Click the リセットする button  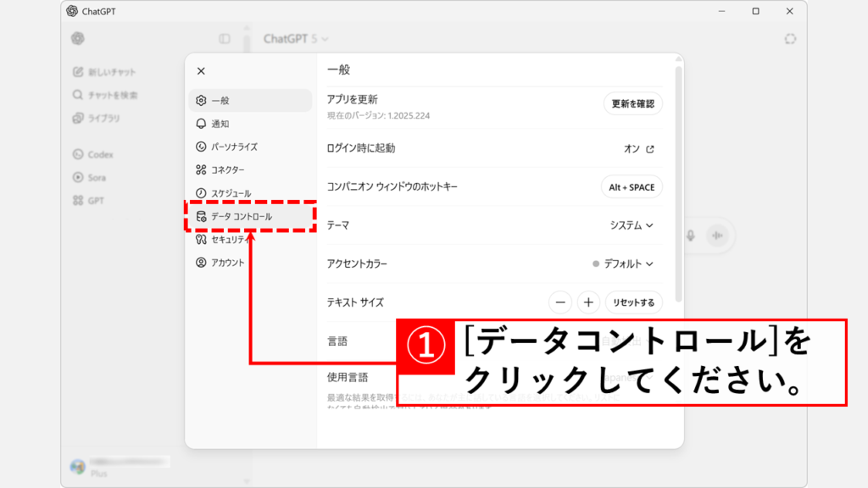point(634,302)
